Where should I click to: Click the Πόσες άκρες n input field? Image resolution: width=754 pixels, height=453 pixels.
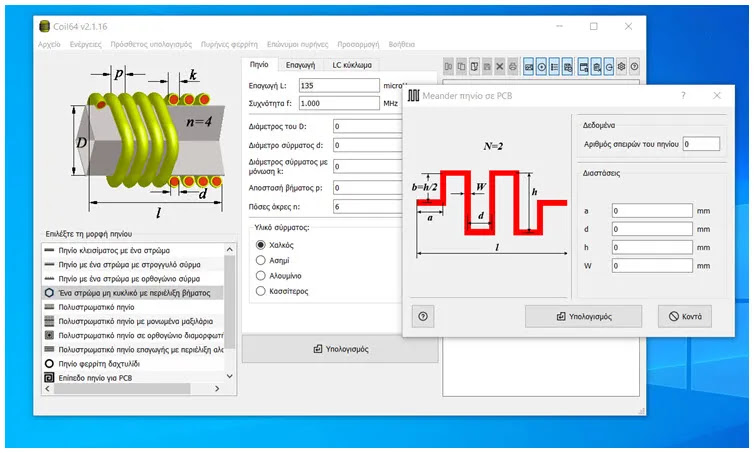368,207
